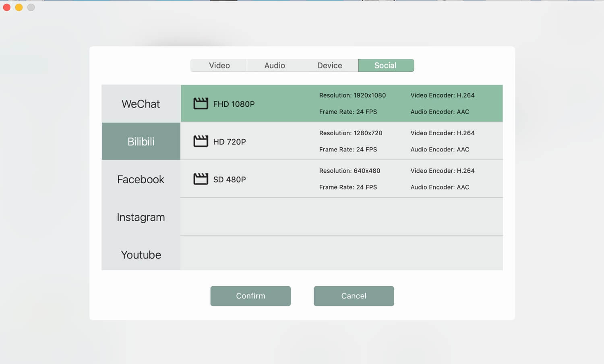Select the FHD 1080P preset label
Screen dimensions: 604x364
click(x=234, y=104)
